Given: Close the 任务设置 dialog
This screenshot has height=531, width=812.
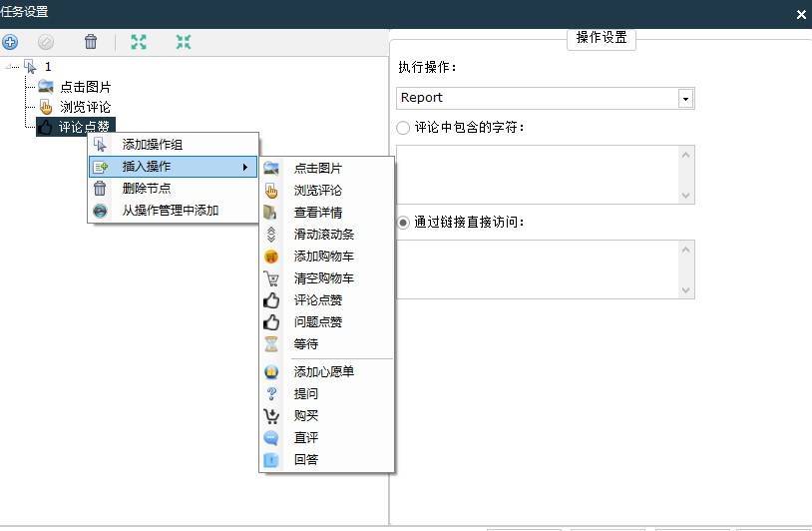Looking at the screenshot, I should tap(801, 15).
